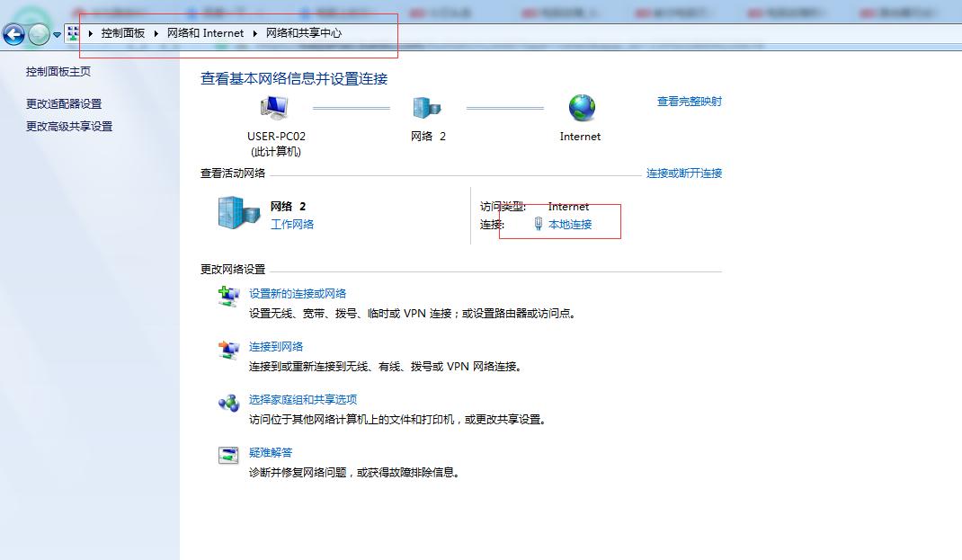Expand the chevron after 控制面板
Image resolution: width=962 pixels, height=560 pixels.
pyautogui.click(x=156, y=33)
